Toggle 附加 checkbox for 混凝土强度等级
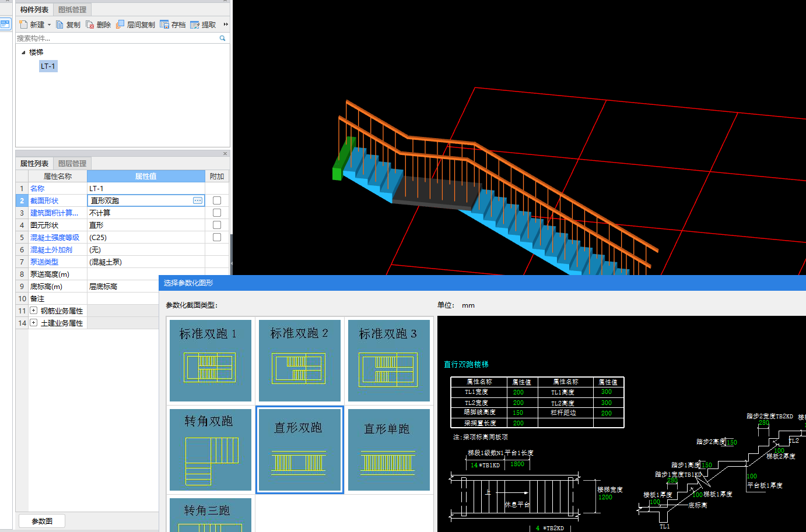Screen dimensions: 806x532 click(x=217, y=237)
